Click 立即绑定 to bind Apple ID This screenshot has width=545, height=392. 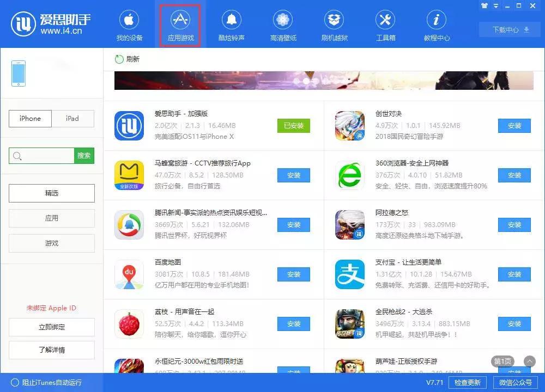coord(51,327)
